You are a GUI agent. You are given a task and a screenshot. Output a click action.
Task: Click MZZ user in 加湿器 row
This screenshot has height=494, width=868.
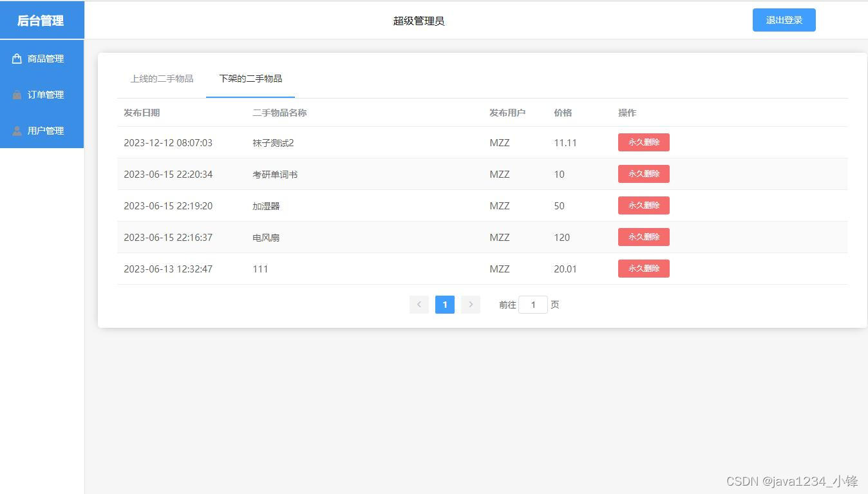(500, 206)
